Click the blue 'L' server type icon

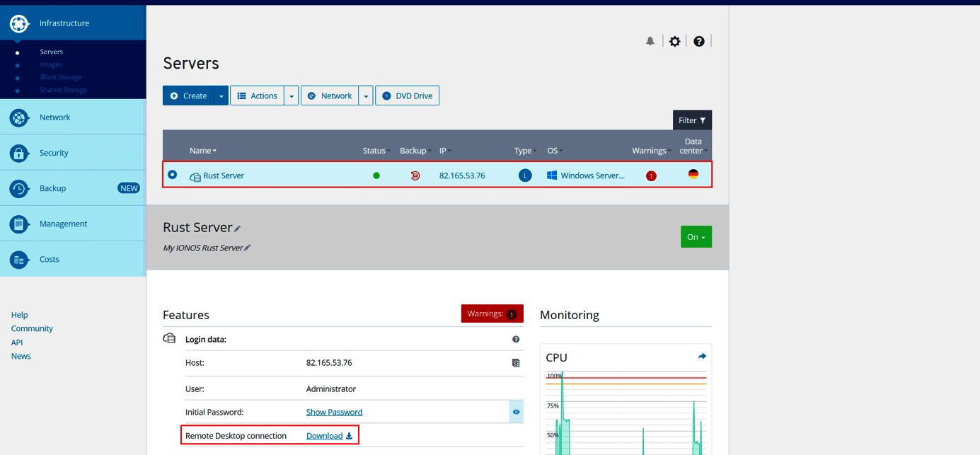coord(524,175)
